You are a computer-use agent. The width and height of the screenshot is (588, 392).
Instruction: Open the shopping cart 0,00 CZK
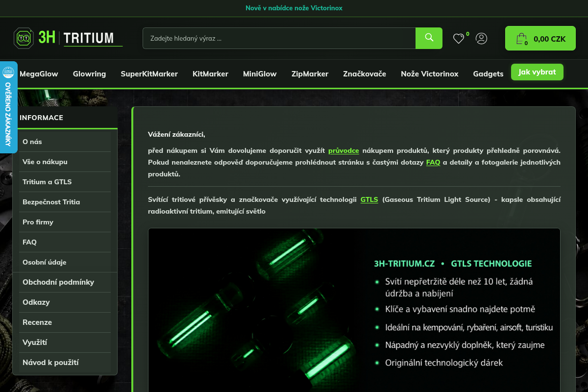540,38
